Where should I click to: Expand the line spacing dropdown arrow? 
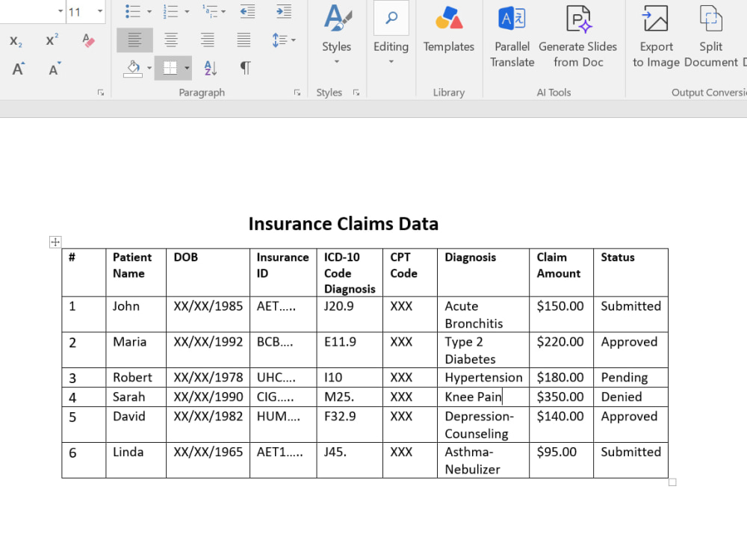click(x=293, y=40)
